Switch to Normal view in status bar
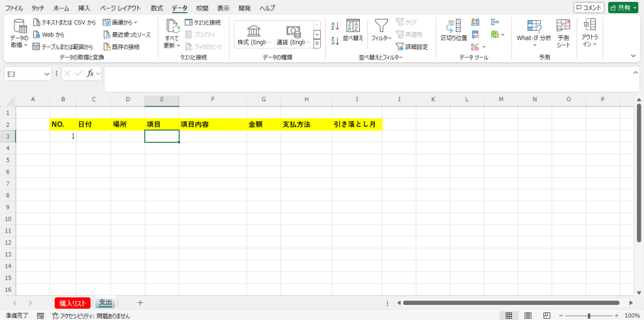 pos(509,316)
